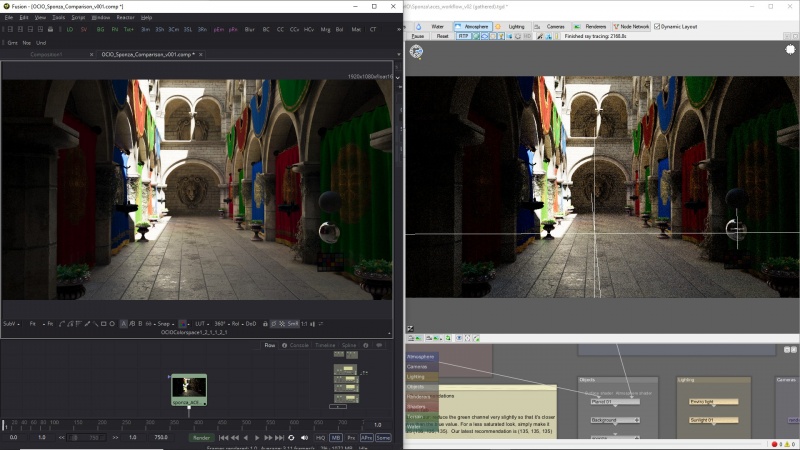
Task: Click the Terragen compass icon in preview
Action: (416, 51)
